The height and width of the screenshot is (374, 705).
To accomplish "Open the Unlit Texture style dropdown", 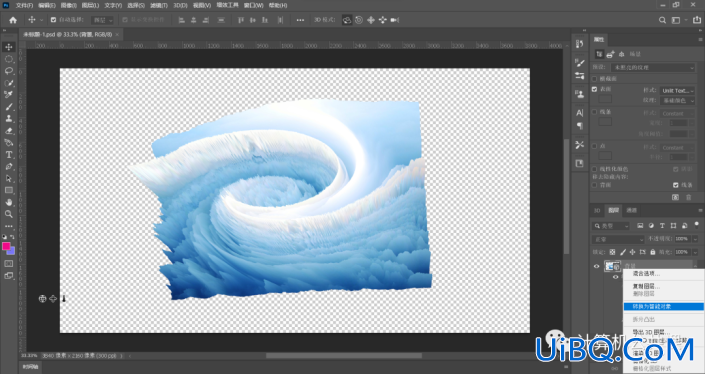I will 678,90.
